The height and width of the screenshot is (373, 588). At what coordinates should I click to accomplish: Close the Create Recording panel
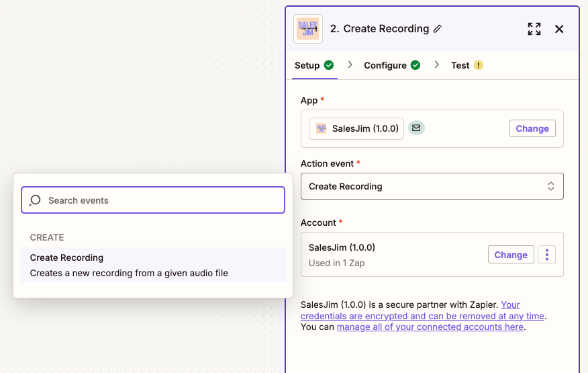click(559, 29)
